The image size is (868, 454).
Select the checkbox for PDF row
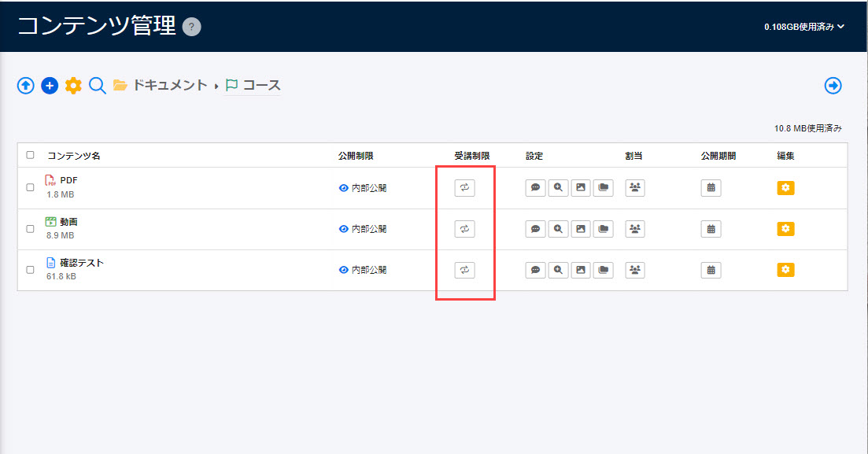(x=31, y=188)
